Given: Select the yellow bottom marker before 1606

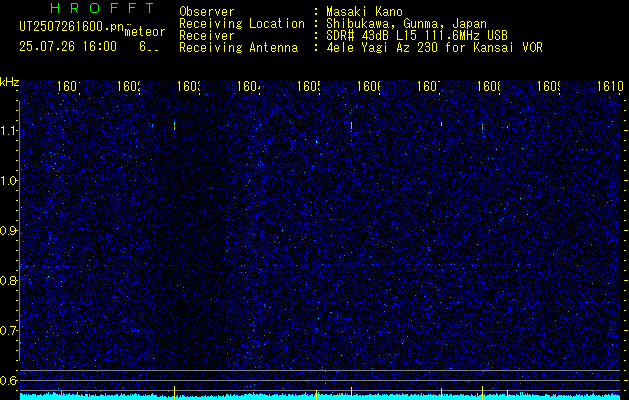Looking at the screenshot, I should click(x=351, y=393).
